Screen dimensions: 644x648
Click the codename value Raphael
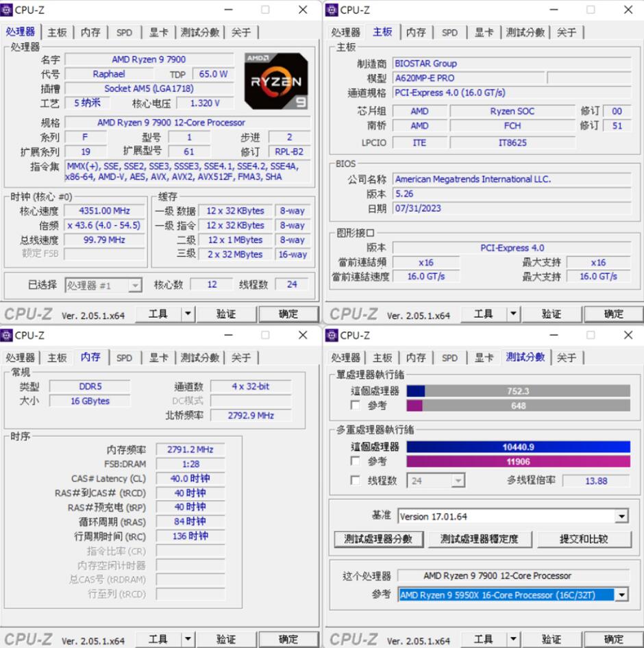click(109, 74)
